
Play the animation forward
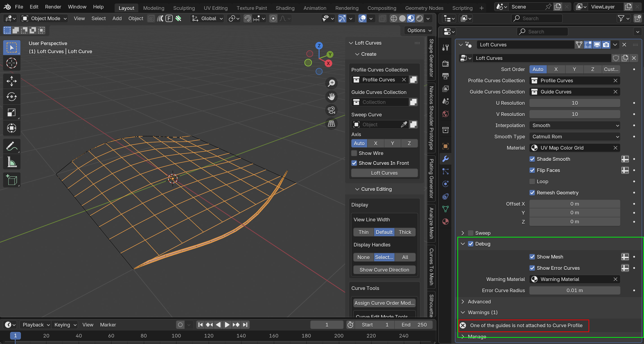[227, 324]
